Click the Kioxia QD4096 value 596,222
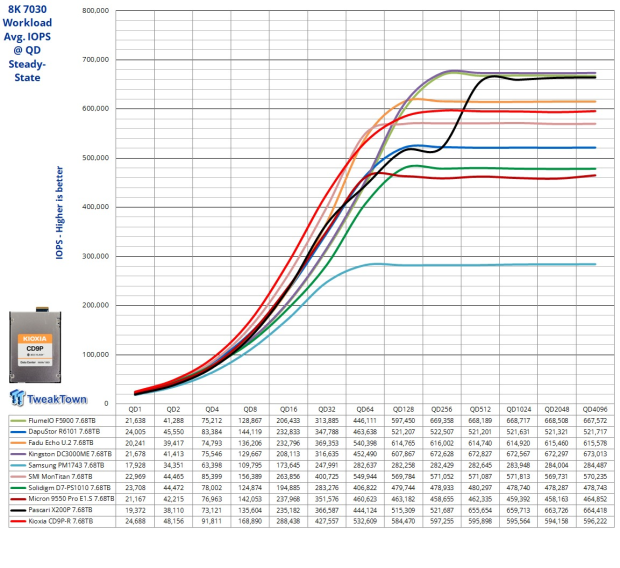This screenshot has width=620, height=568. point(595,521)
